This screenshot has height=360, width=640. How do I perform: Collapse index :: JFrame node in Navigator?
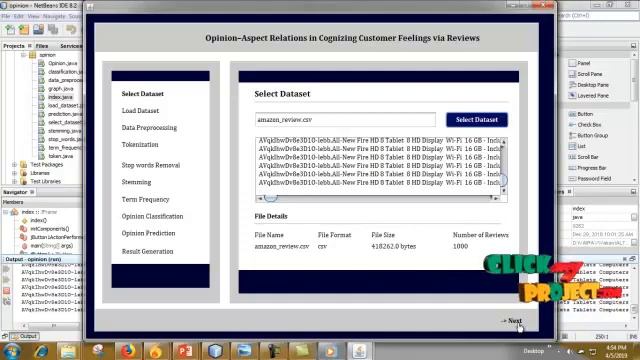coord(6,212)
